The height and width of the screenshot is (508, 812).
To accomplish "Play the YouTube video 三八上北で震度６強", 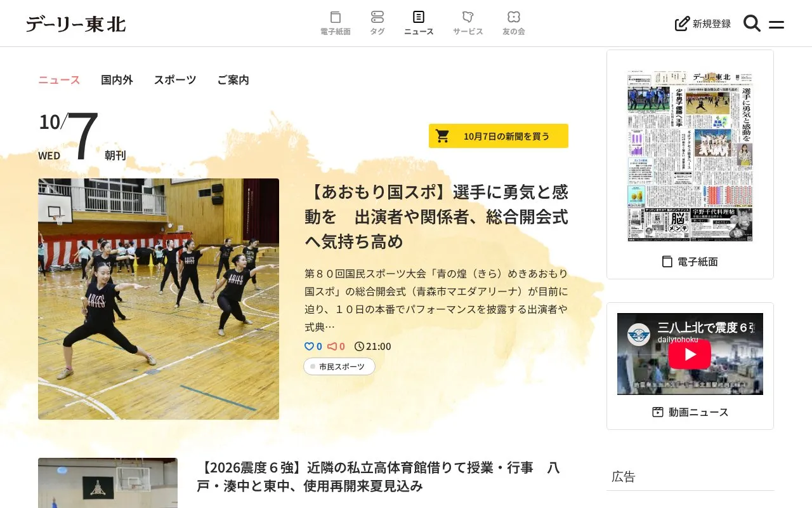I will 690,354.
